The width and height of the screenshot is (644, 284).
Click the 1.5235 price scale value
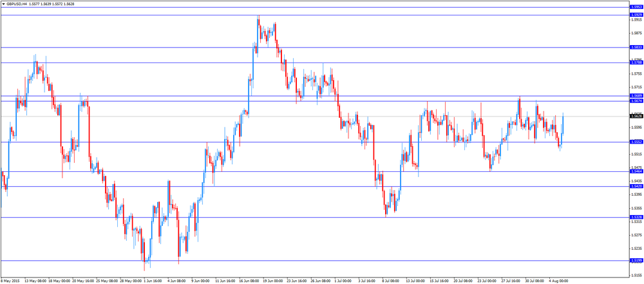(x=636, y=249)
